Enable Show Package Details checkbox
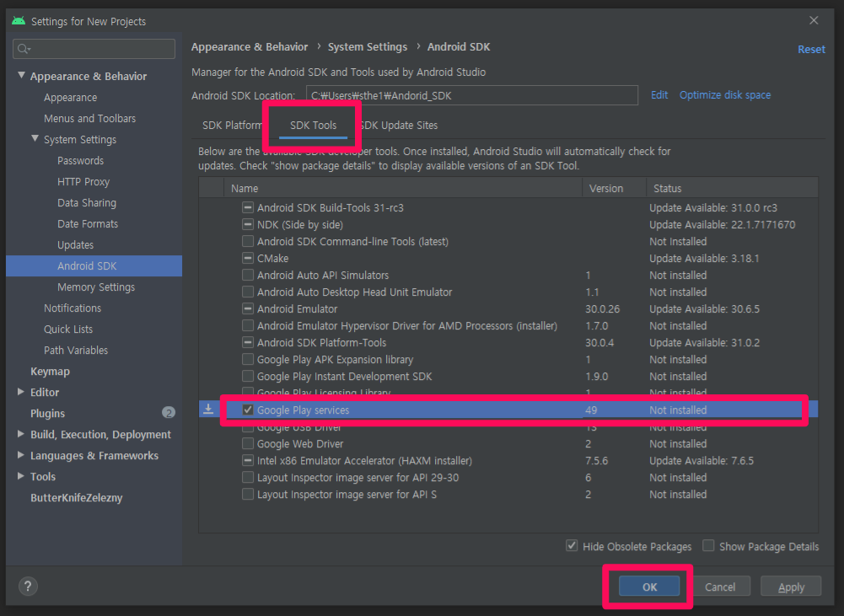Image resolution: width=844 pixels, height=616 pixels. click(708, 546)
